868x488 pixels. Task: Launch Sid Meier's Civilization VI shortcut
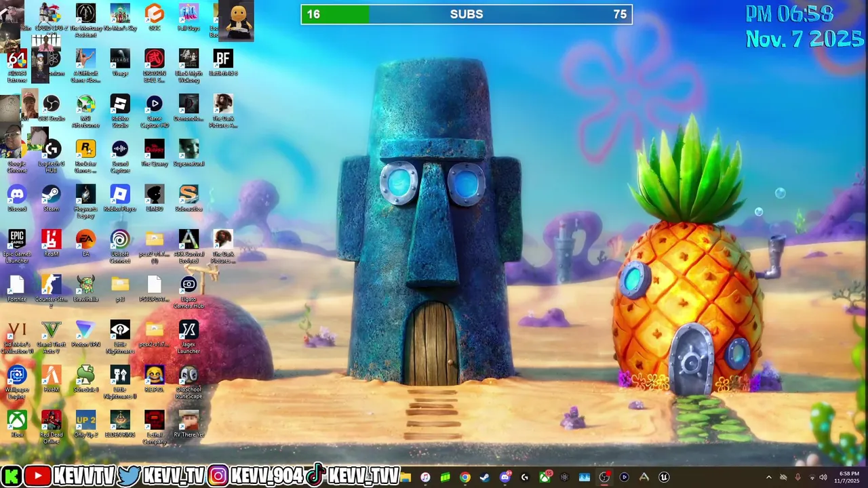[x=17, y=337]
